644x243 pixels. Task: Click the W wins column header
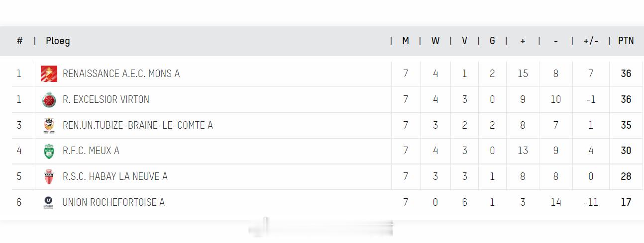435,41
